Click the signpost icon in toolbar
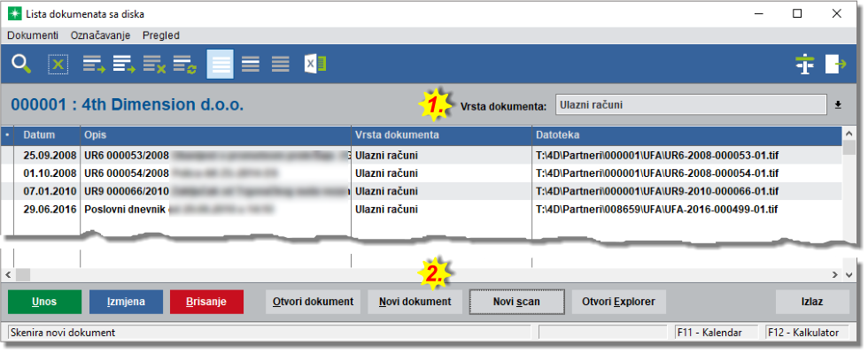The width and height of the screenshot is (868, 353). click(805, 65)
